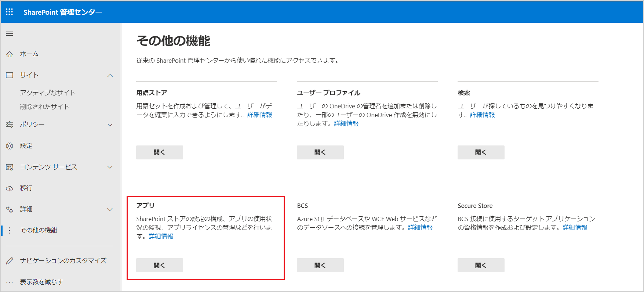
Task: Open the BCS feature
Action: [320, 265]
